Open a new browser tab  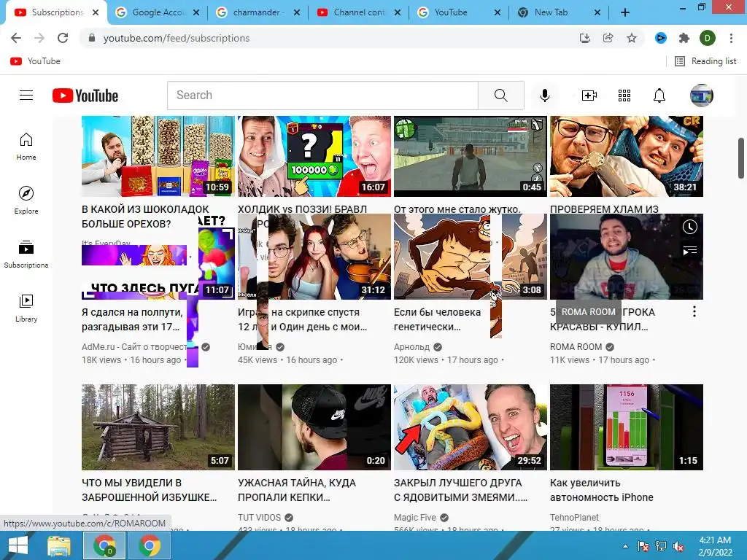pos(625,13)
